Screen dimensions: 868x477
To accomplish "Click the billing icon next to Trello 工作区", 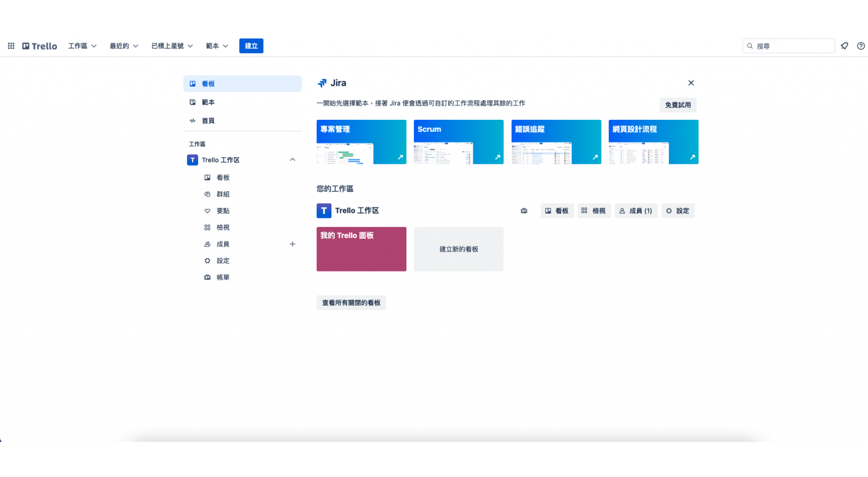I will coord(524,211).
